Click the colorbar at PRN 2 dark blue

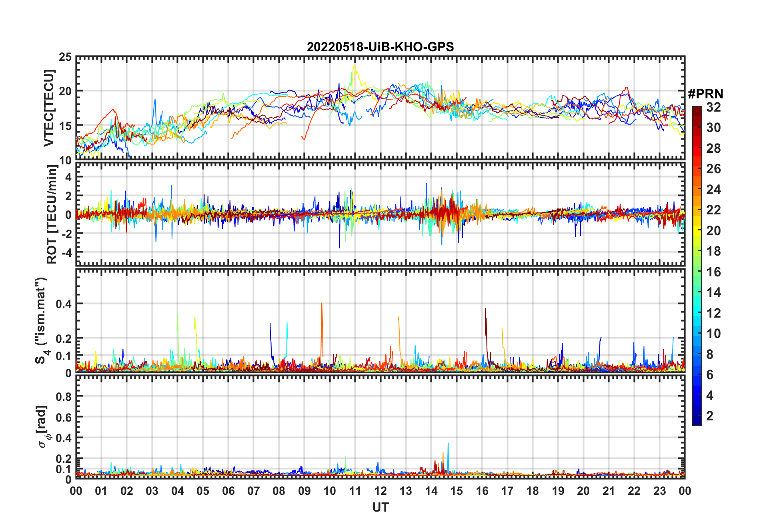coord(697,416)
